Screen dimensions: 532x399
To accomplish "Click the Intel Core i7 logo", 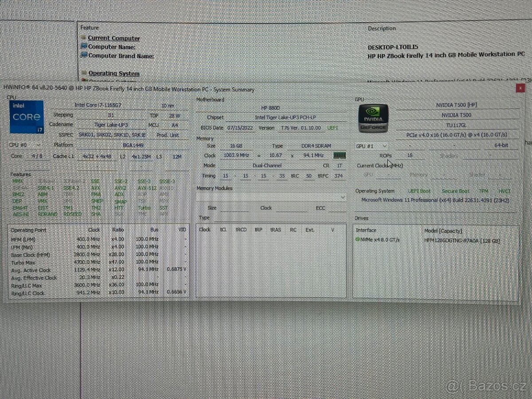I will click(26, 117).
